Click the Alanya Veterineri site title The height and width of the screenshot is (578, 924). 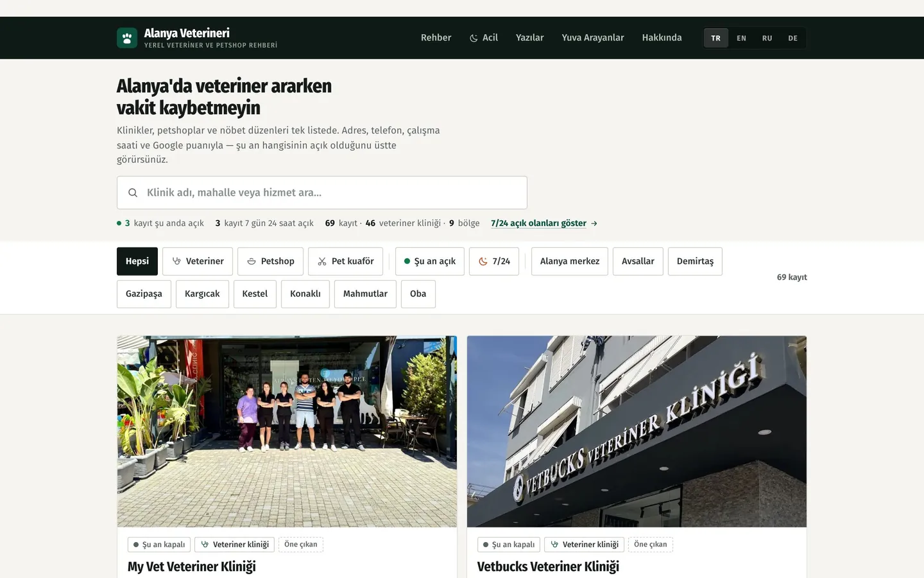[x=187, y=33]
